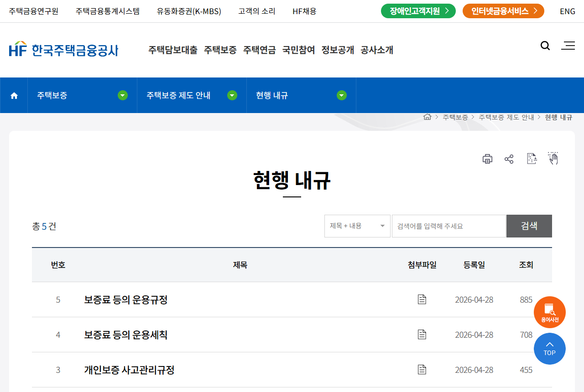Click the document download icon beside share
The width and height of the screenshot is (584, 392).
pos(532,159)
